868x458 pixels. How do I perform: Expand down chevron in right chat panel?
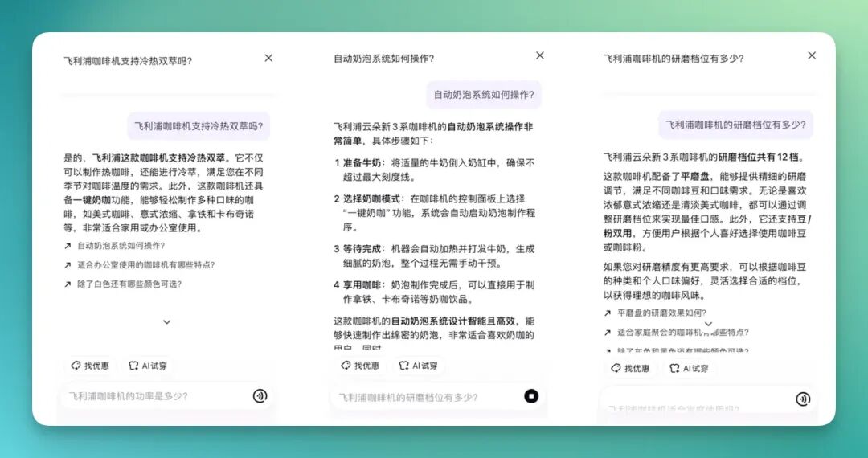tap(708, 324)
